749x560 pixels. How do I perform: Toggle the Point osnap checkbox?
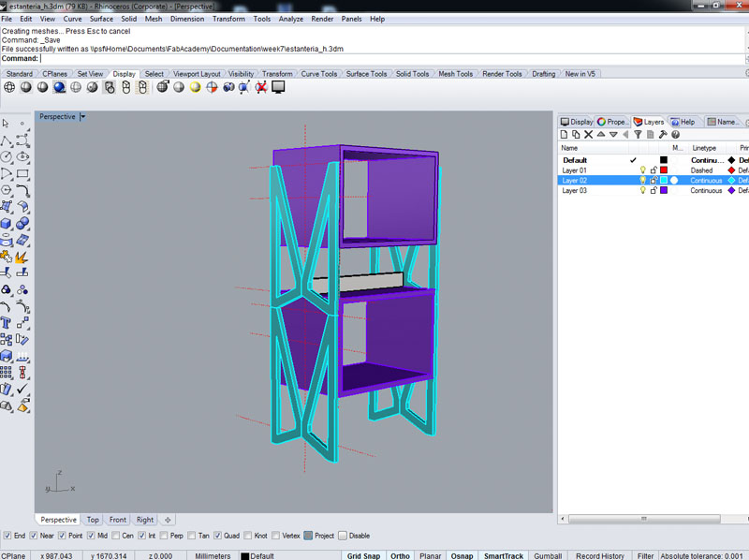click(62, 536)
